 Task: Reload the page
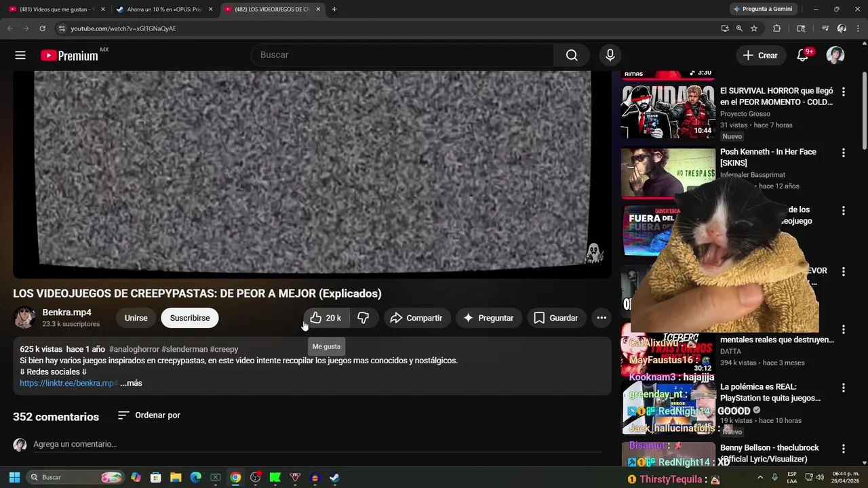tap(42, 28)
